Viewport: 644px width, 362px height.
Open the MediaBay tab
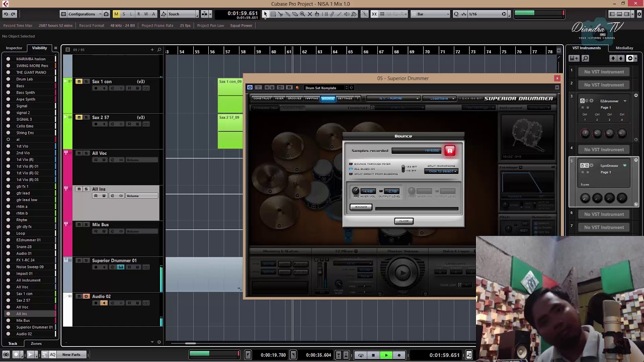click(x=624, y=48)
